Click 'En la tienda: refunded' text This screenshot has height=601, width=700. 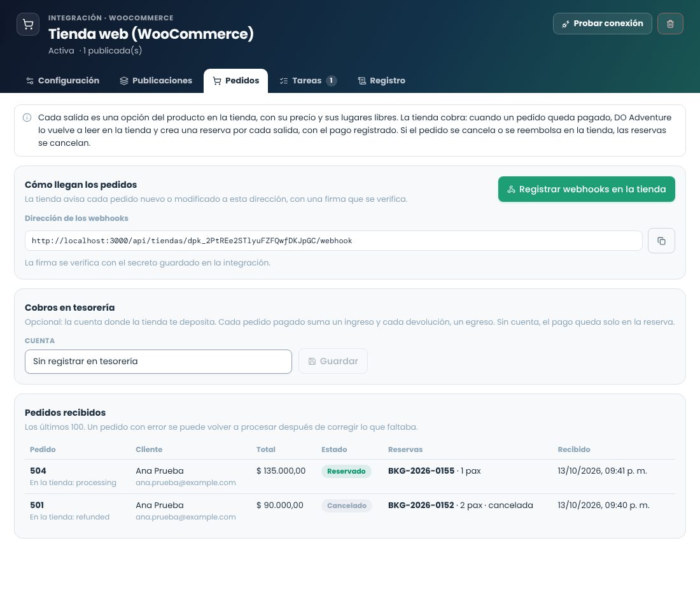tap(69, 517)
